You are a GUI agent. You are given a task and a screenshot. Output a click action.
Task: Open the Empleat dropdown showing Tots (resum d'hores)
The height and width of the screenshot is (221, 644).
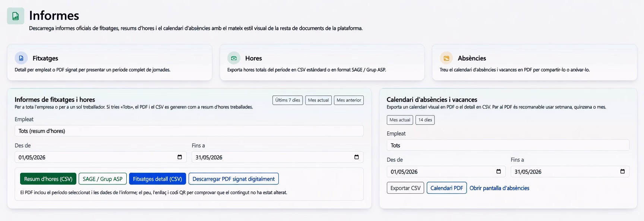(x=189, y=131)
